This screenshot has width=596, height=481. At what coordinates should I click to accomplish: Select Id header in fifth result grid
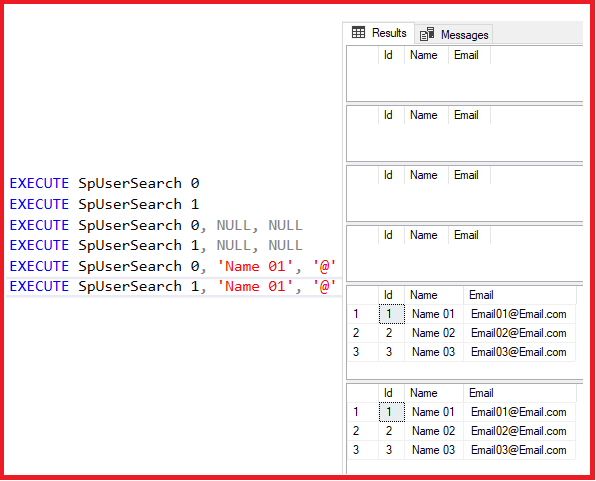(391, 295)
